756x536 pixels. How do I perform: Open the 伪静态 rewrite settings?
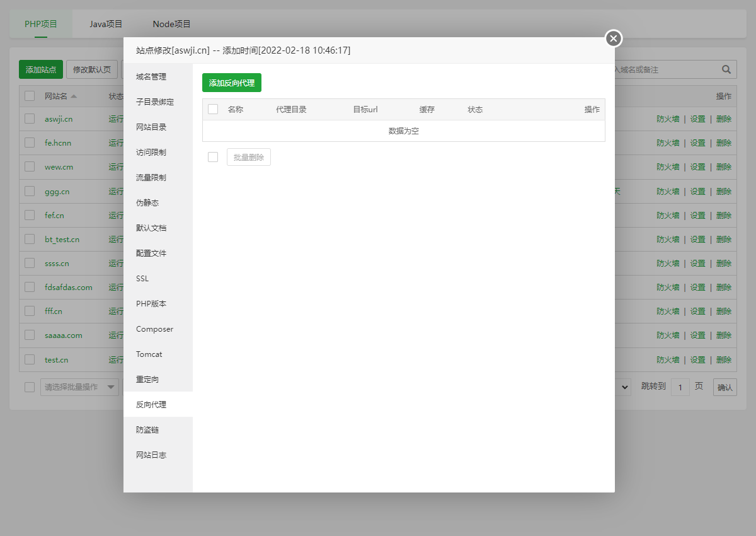146,202
